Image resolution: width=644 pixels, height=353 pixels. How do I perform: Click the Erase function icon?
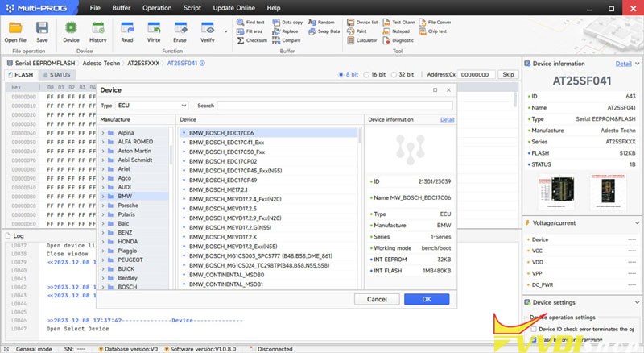click(x=180, y=29)
